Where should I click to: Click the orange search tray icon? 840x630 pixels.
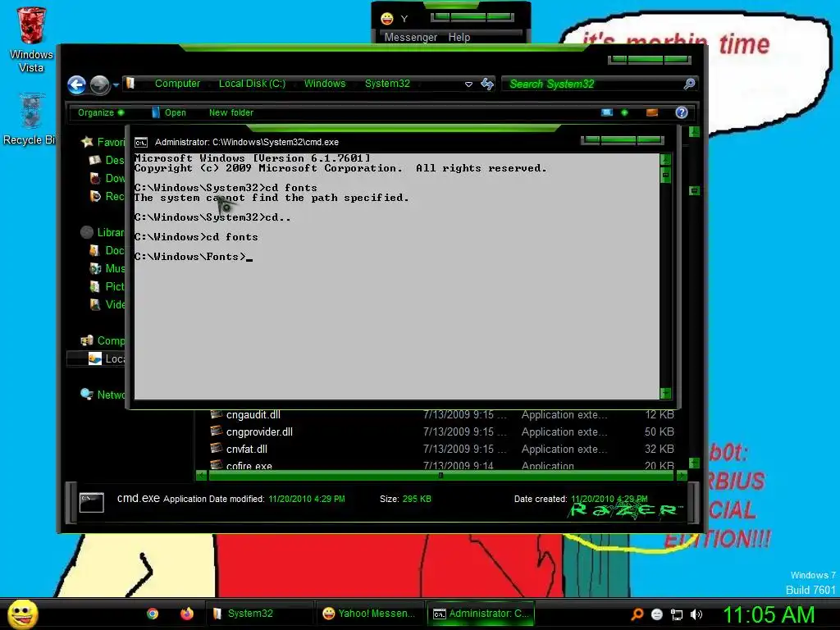[637, 614]
